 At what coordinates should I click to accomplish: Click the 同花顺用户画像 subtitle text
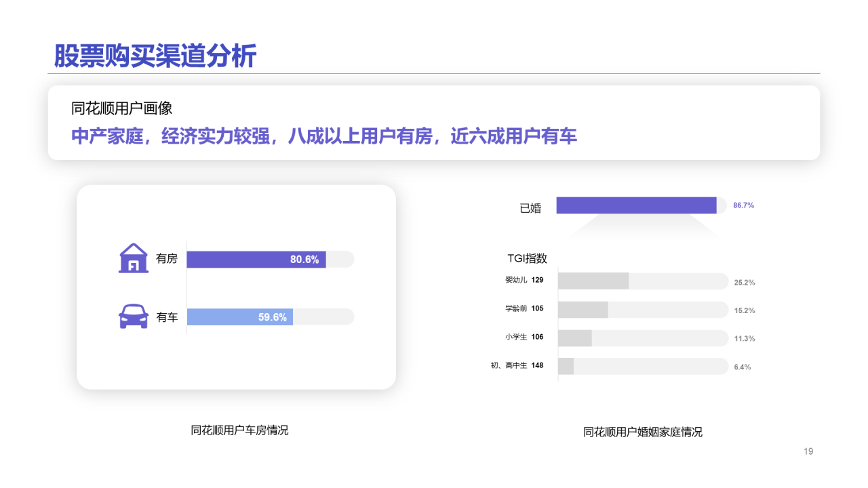pyautogui.click(x=122, y=108)
